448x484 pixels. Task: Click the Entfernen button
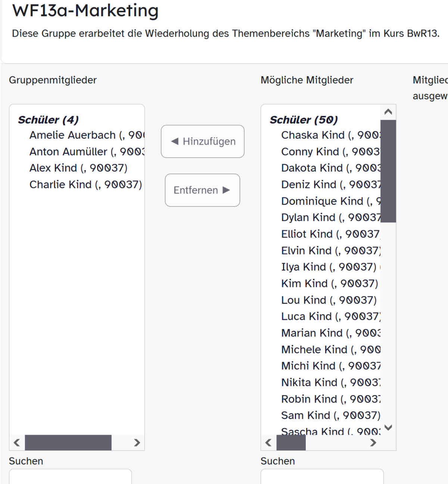(x=202, y=190)
